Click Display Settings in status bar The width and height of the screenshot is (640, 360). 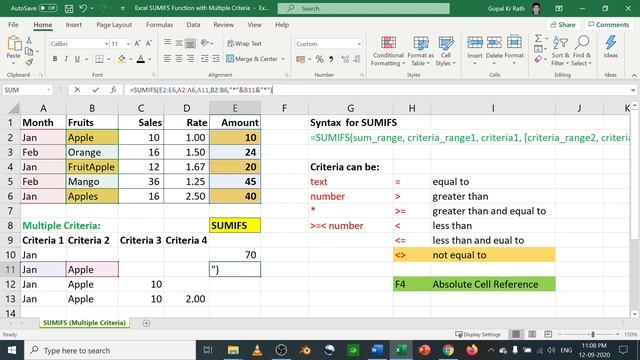click(478, 334)
